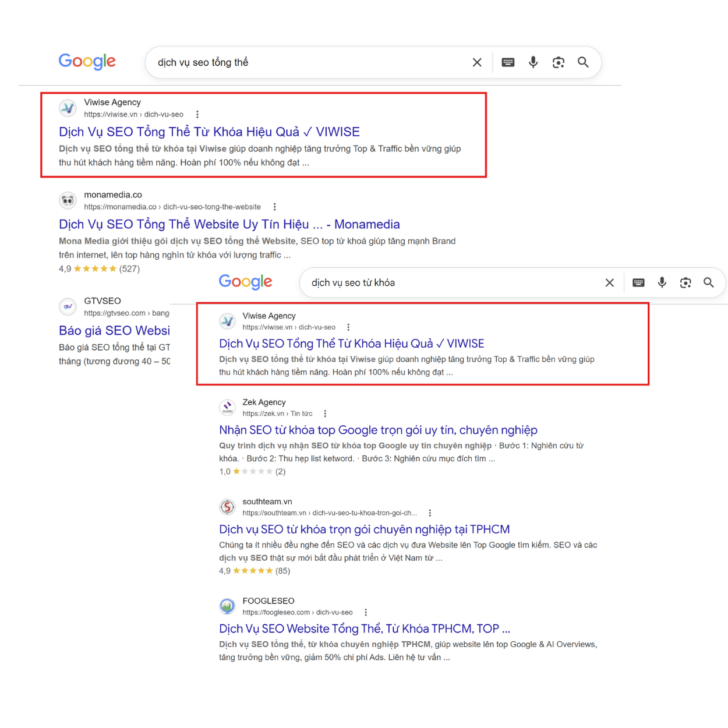
Task: Click Google logo beside 'dịch vụ seo tổng thể' search
Action: 87,61
